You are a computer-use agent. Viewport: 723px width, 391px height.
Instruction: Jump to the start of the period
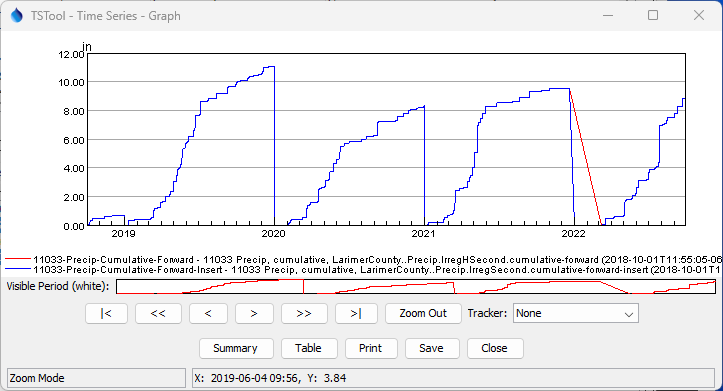coord(107,314)
